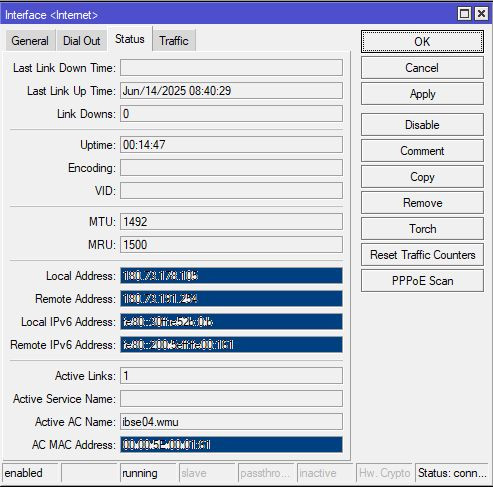Click the 'Status: conn...' status entry
Screen dimensions: 493x487
(452, 473)
